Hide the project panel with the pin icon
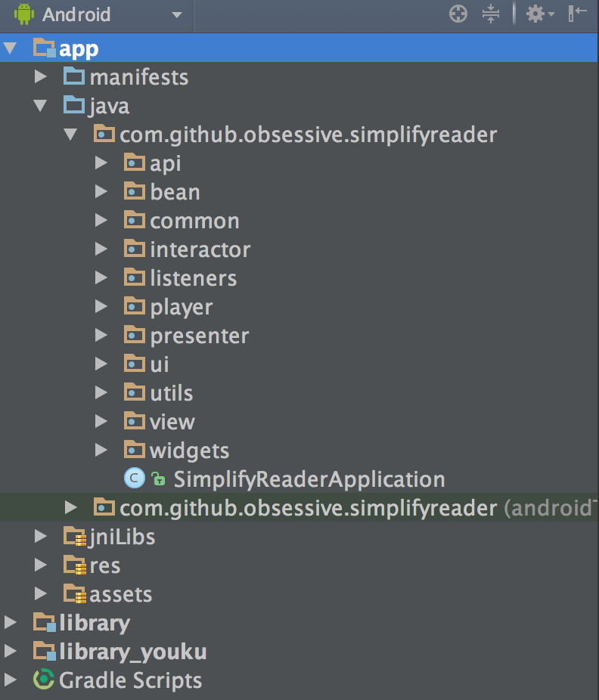The height and width of the screenshot is (700, 599). [x=578, y=14]
